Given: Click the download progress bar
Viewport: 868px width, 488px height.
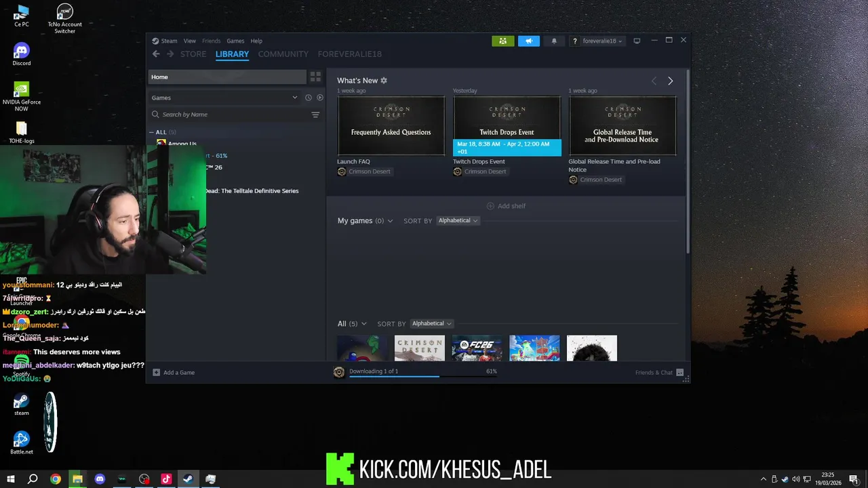Looking at the screenshot, I should [x=422, y=377].
